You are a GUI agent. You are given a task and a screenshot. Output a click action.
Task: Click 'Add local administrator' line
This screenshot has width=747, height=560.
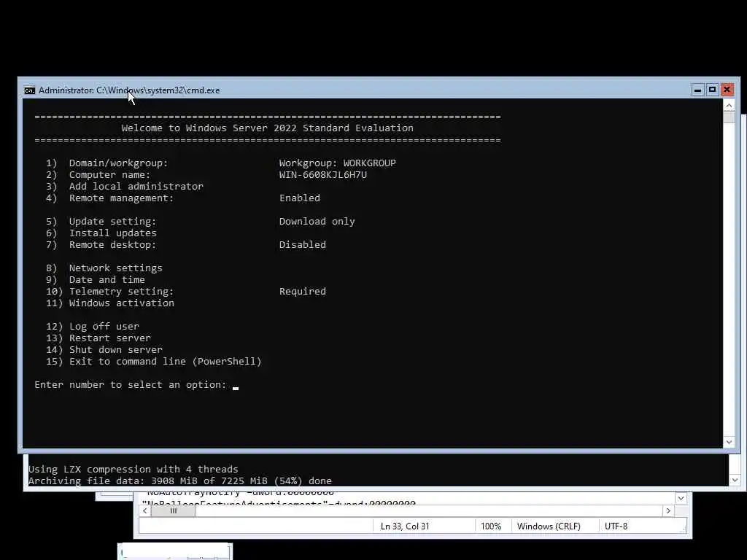(x=124, y=187)
